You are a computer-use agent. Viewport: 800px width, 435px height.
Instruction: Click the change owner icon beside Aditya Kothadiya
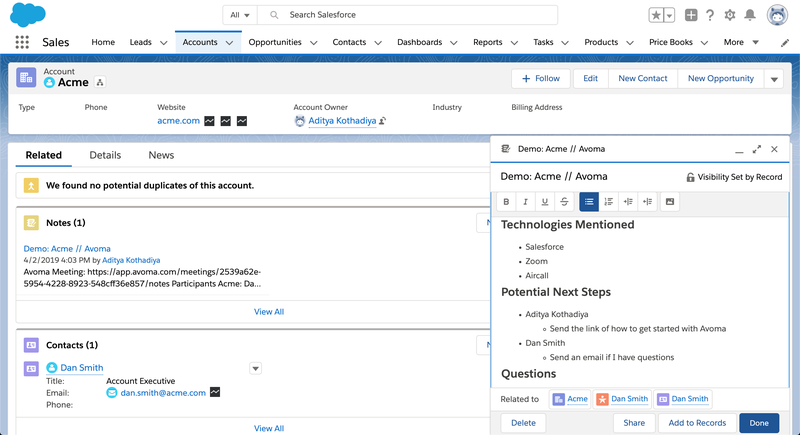[383, 121]
